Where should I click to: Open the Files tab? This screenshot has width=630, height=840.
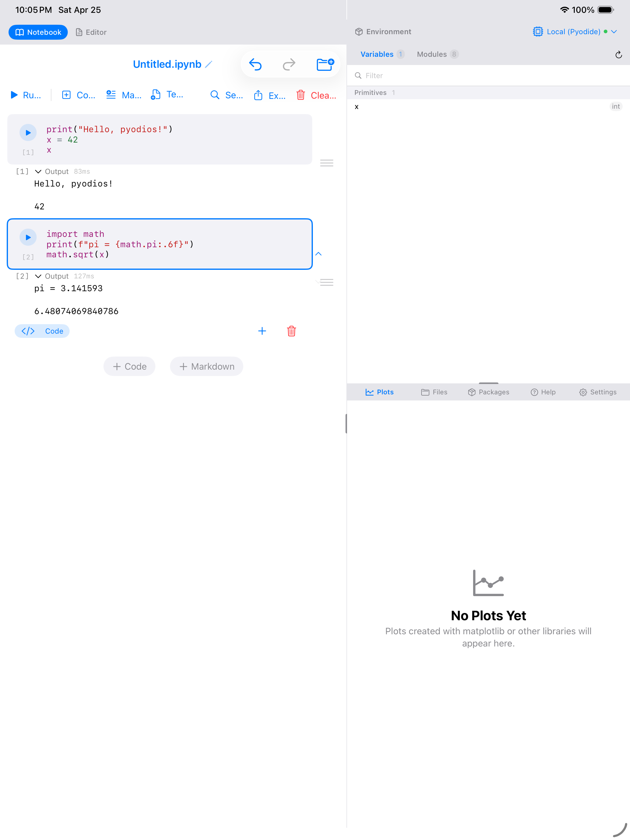click(434, 392)
